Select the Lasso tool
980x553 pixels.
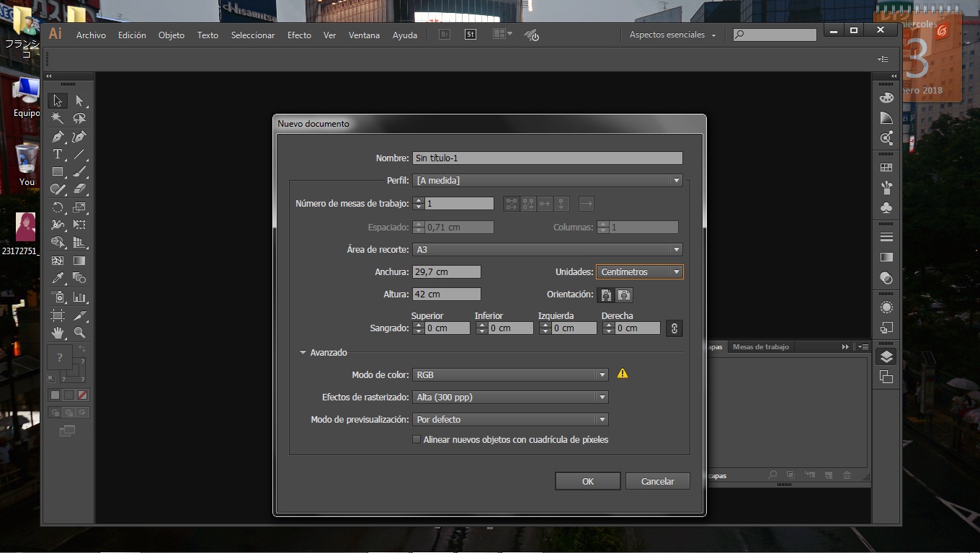(79, 118)
